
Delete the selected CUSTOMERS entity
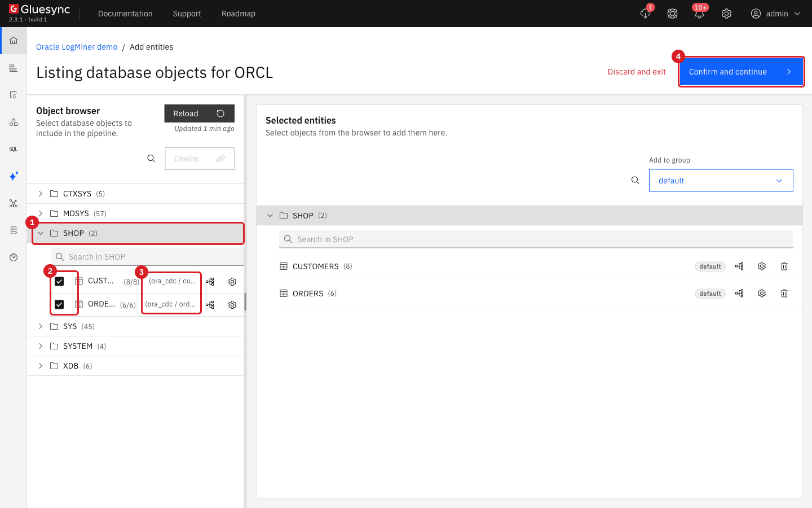pyautogui.click(x=784, y=266)
